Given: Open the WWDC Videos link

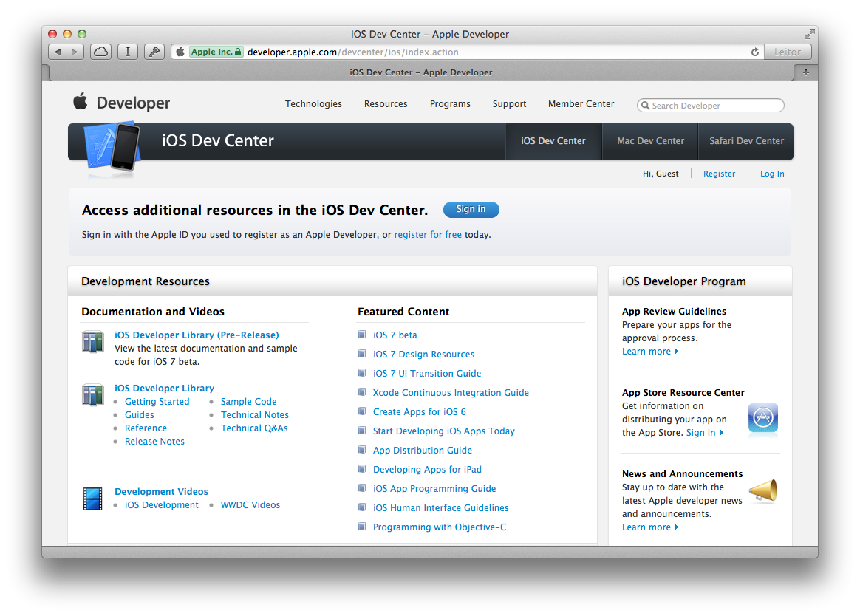Looking at the screenshot, I should [x=250, y=504].
